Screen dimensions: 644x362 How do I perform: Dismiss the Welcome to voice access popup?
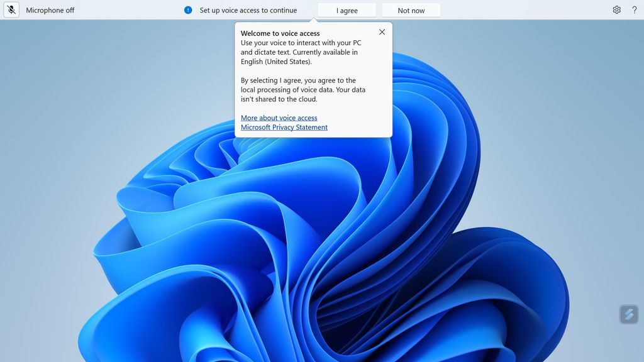pyautogui.click(x=382, y=31)
